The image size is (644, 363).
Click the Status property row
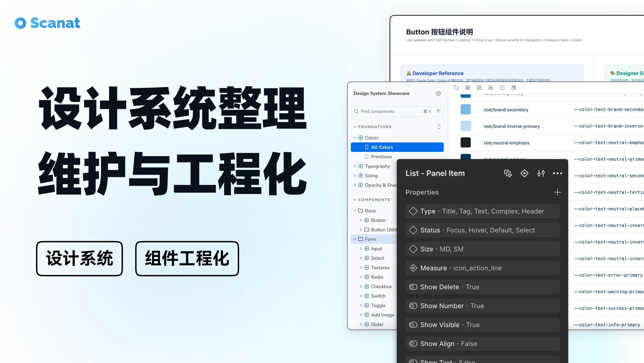point(483,230)
